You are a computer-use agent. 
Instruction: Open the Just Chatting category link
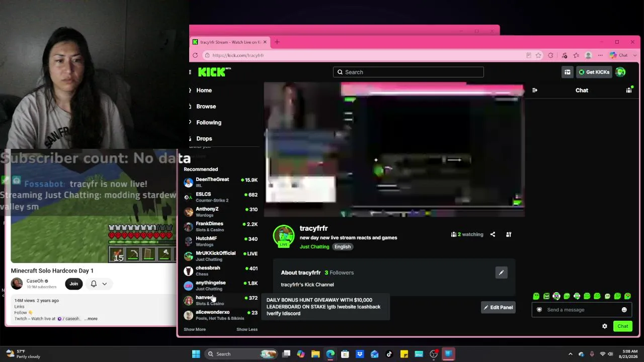pyautogui.click(x=314, y=247)
